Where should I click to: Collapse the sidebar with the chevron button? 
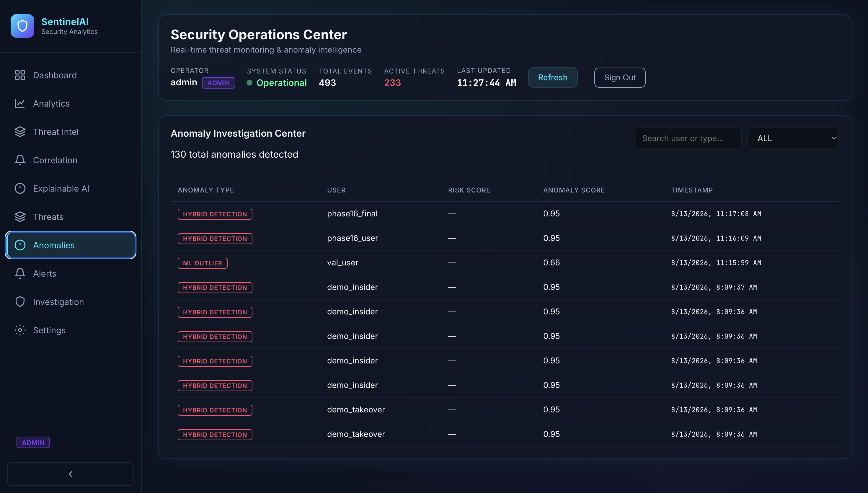[x=71, y=474]
